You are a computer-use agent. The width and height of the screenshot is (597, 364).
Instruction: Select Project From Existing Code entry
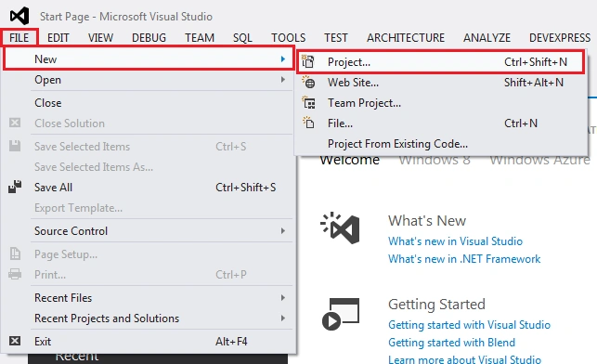pos(397,144)
